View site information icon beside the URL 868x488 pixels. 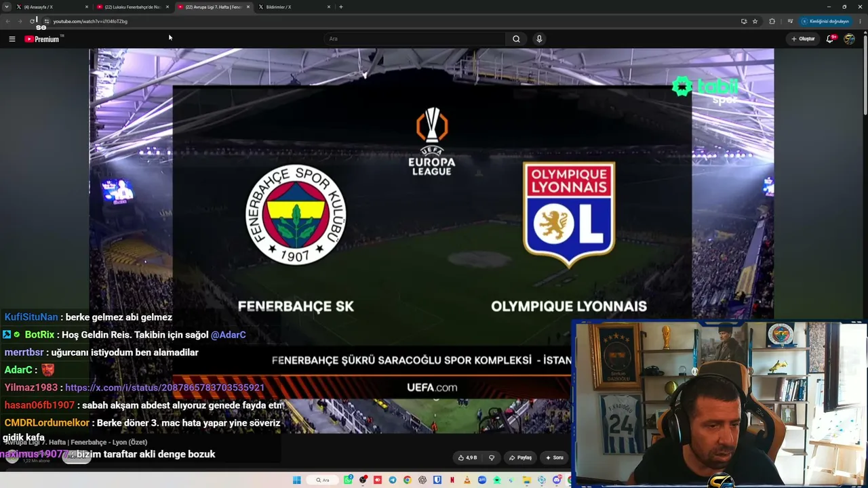[x=46, y=21]
